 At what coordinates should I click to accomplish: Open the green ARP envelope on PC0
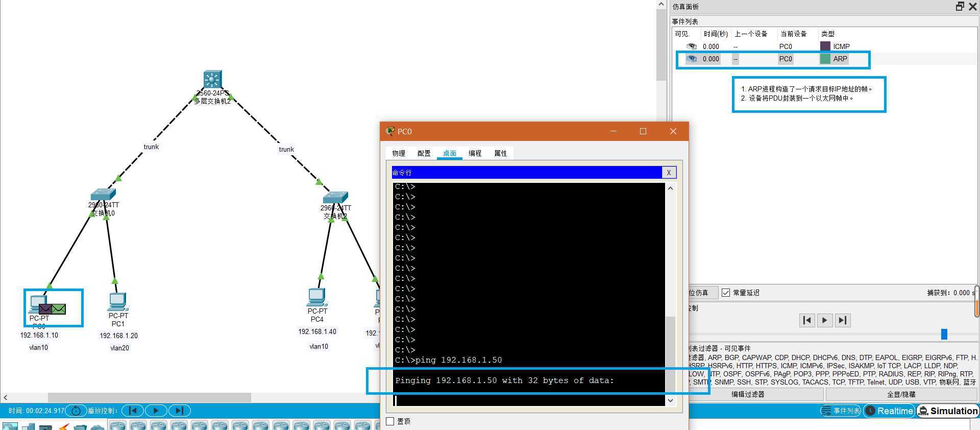[x=59, y=309]
